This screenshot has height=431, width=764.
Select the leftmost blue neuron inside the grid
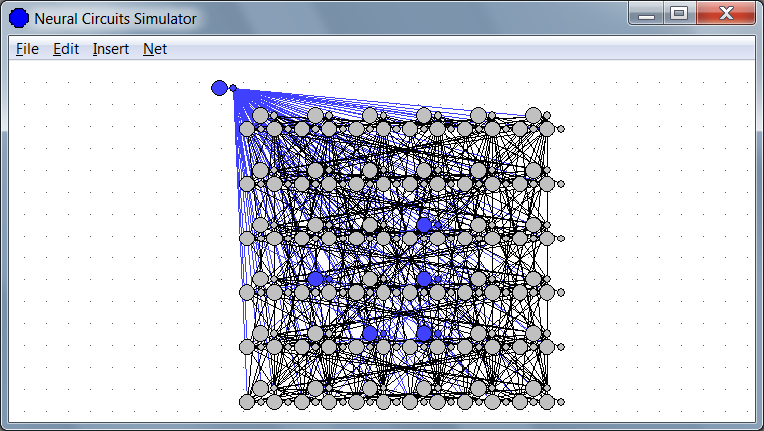316,278
